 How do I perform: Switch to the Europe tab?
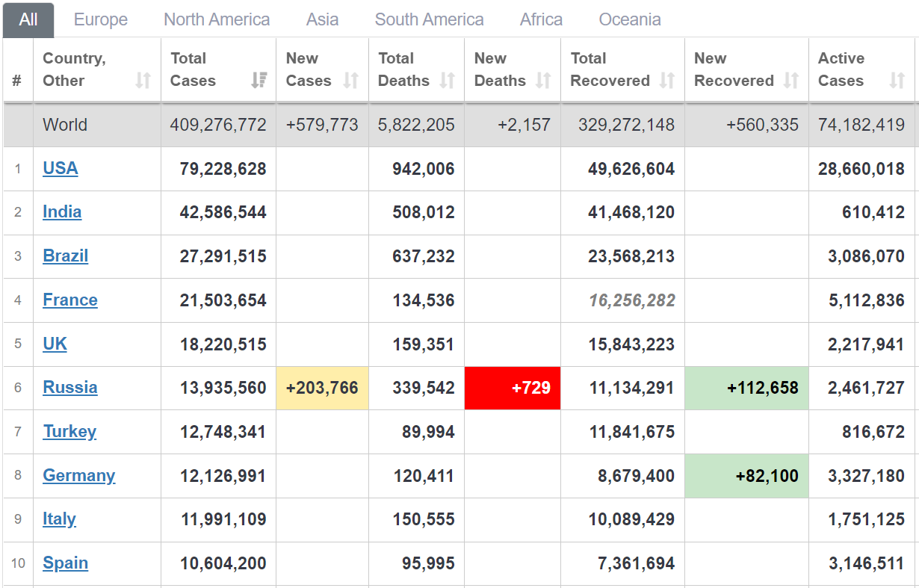(x=101, y=20)
